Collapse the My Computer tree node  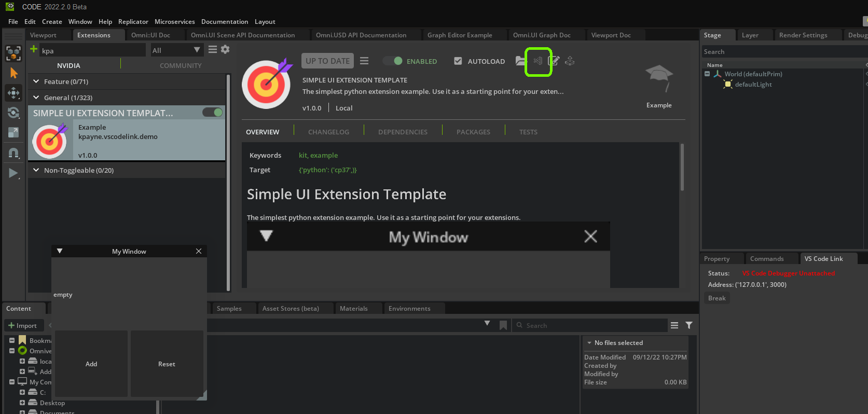(x=12, y=382)
